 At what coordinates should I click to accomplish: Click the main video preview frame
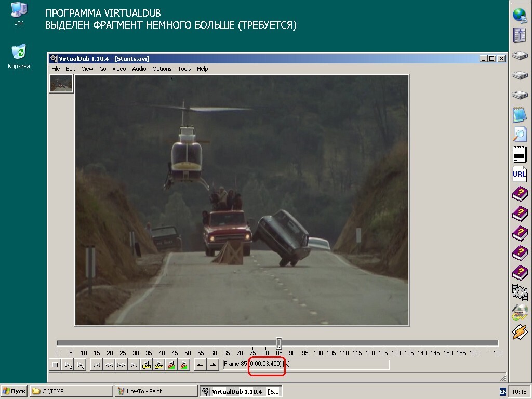(242, 200)
